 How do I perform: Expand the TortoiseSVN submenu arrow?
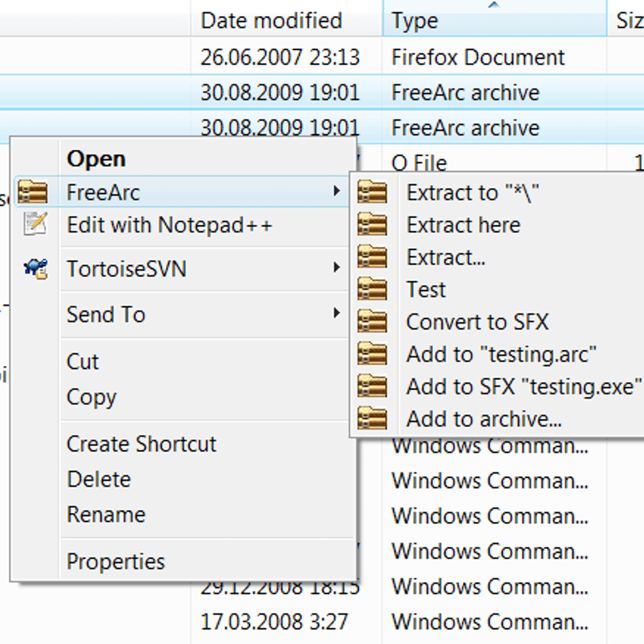click(336, 268)
